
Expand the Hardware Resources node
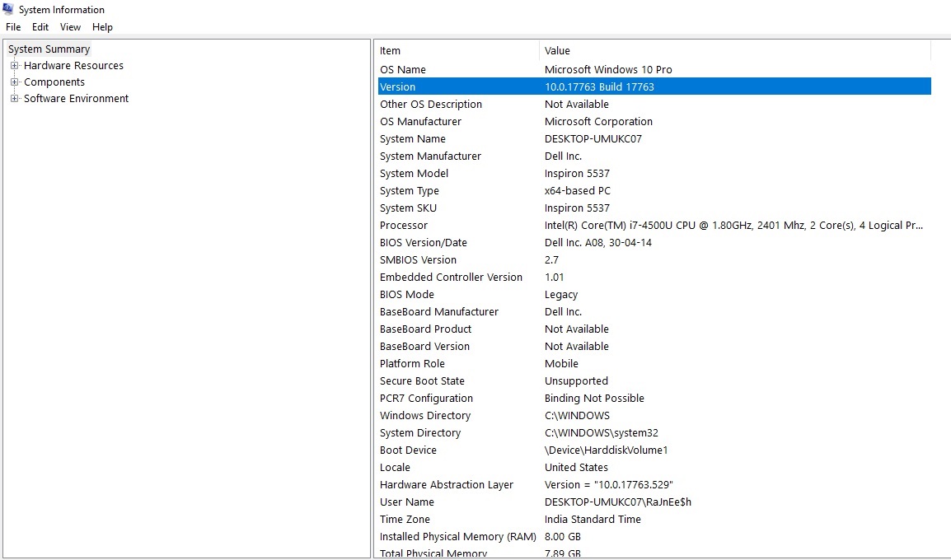tap(15, 65)
